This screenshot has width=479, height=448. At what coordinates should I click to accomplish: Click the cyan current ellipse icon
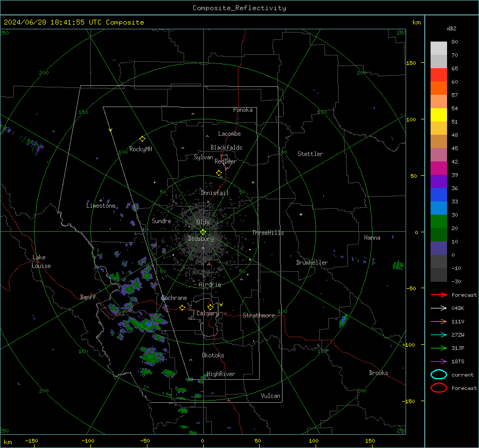coord(439,374)
